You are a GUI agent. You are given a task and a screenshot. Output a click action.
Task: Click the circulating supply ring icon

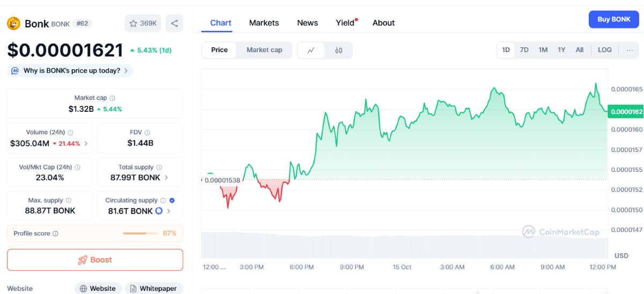159,211
